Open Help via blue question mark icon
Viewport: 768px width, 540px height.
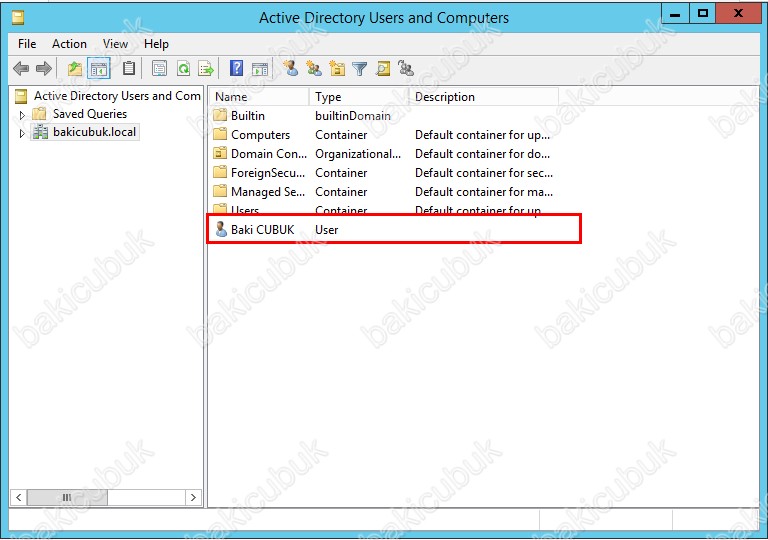coord(237,69)
